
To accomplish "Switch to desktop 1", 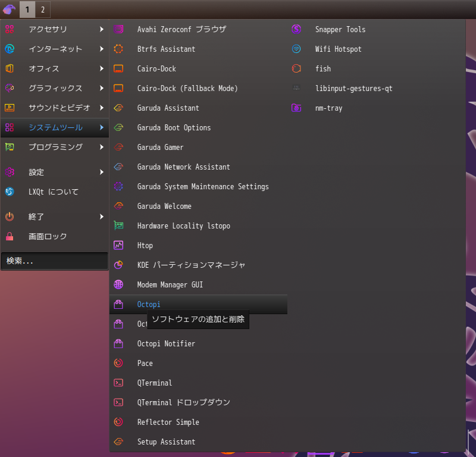I will pyautogui.click(x=27, y=10).
